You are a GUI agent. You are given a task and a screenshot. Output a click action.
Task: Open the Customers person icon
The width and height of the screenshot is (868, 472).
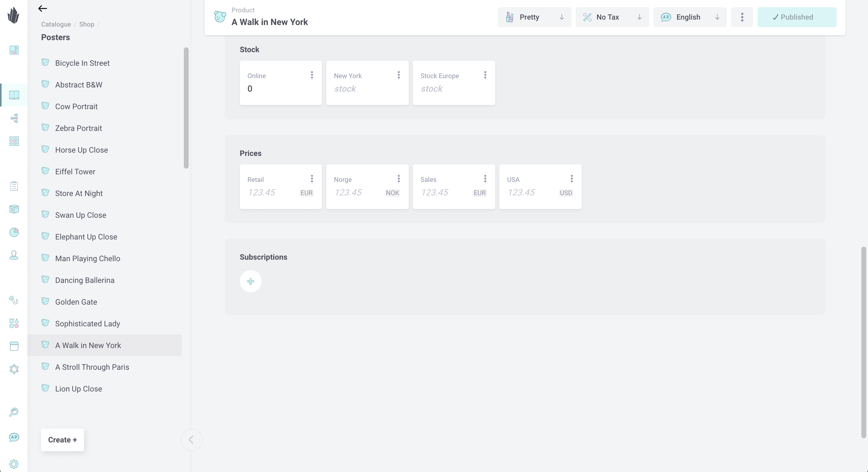[14, 255]
